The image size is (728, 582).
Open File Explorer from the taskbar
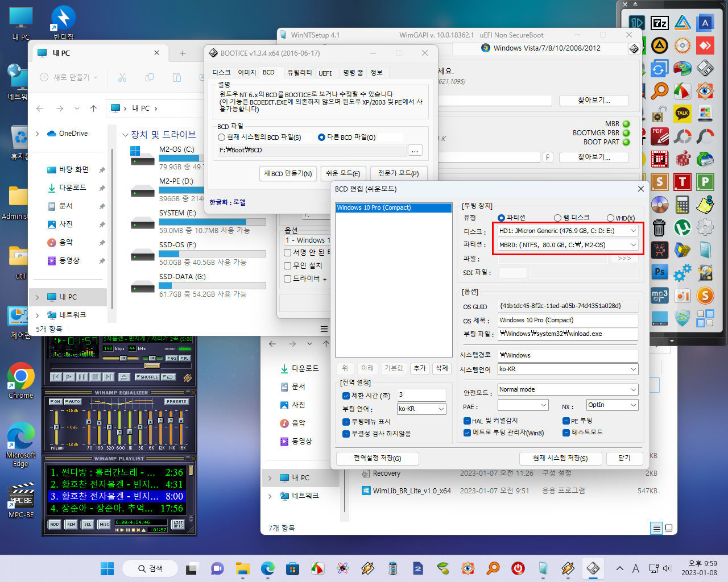(x=243, y=568)
